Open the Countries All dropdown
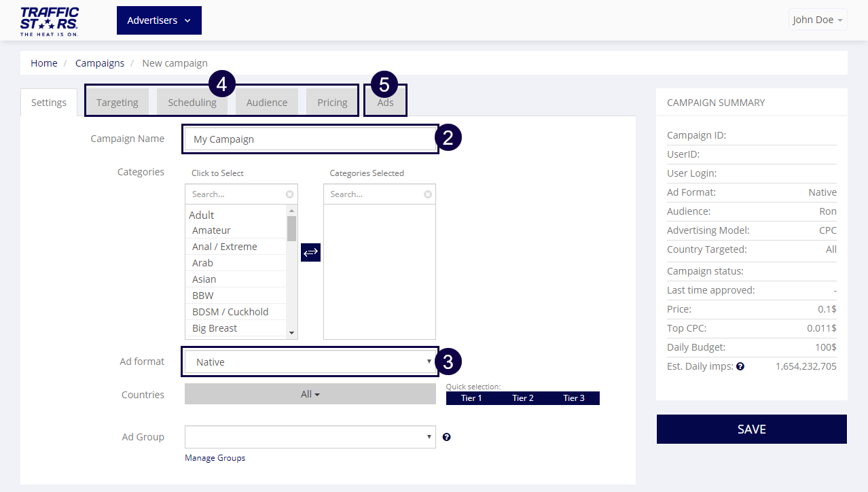Screen dimensions: 868x492 (310, 394)
